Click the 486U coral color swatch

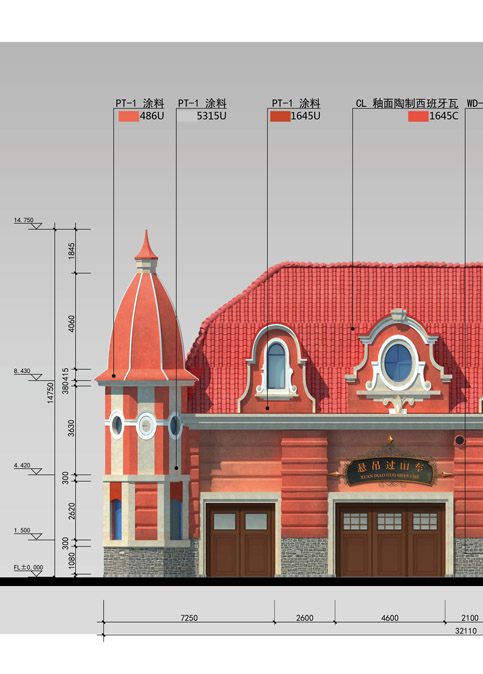click(128, 116)
